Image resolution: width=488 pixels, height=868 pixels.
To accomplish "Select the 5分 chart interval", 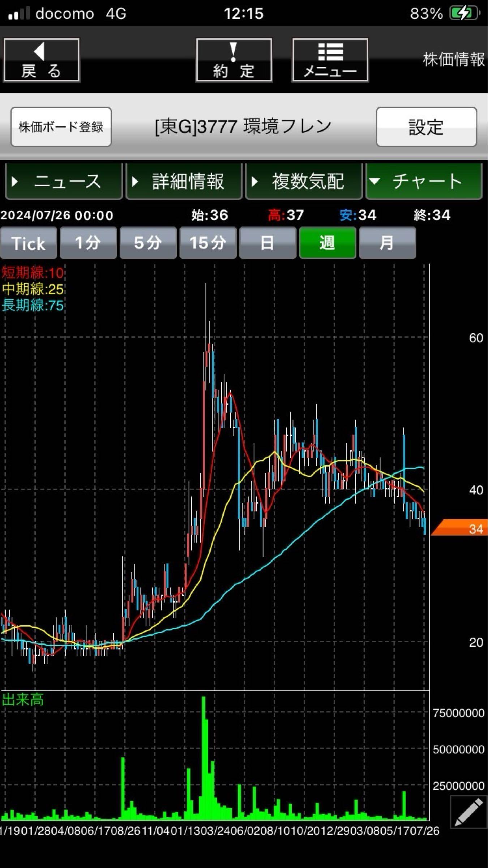I will pyautogui.click(x=148, y=243).
